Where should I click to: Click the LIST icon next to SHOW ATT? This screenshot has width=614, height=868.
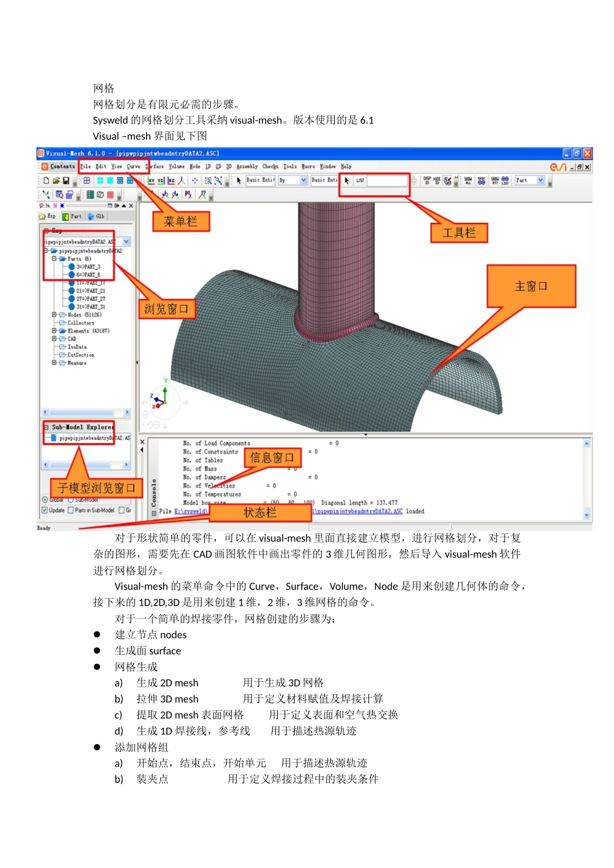click(x=505, y=181)
